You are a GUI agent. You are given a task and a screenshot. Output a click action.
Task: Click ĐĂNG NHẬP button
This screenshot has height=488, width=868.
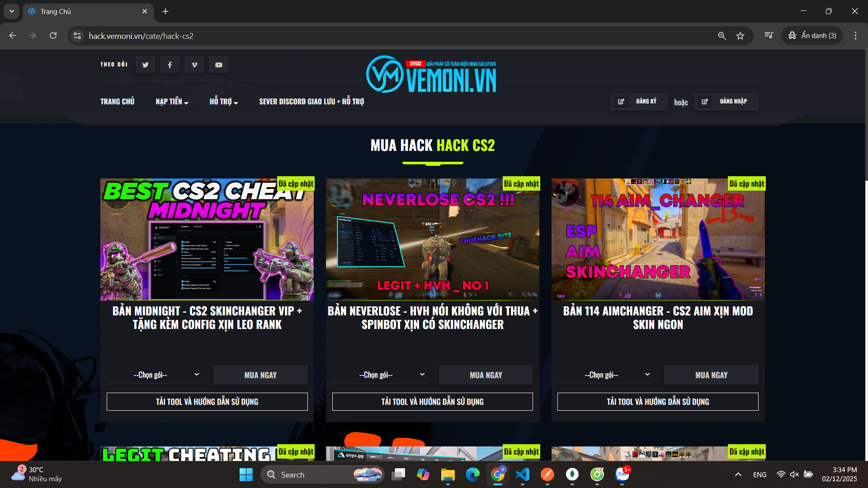(726, 102)
